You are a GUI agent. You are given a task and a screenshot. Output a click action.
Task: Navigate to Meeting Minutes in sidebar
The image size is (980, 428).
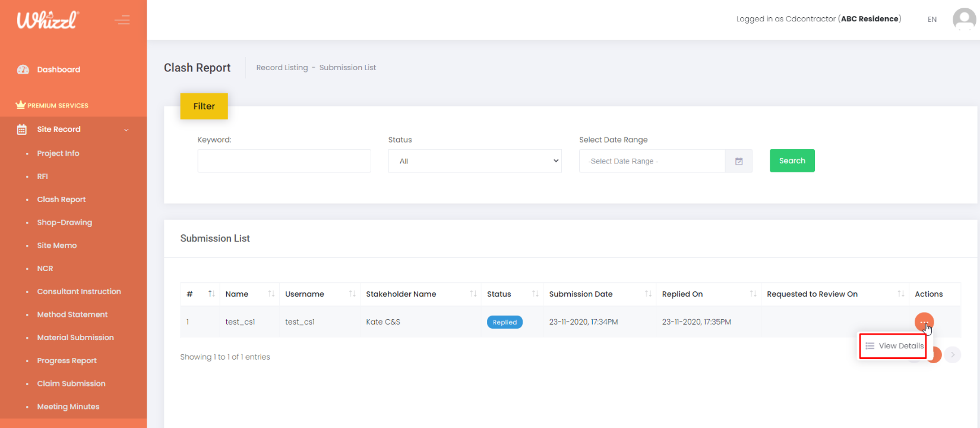click(x=68, y=407)
